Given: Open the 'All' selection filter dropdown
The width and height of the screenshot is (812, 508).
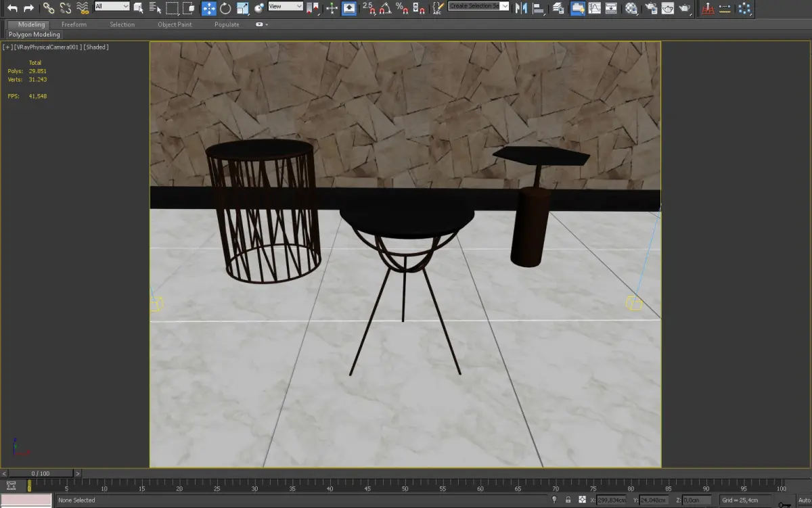Looking at the screenshot, I should (112, 6).
